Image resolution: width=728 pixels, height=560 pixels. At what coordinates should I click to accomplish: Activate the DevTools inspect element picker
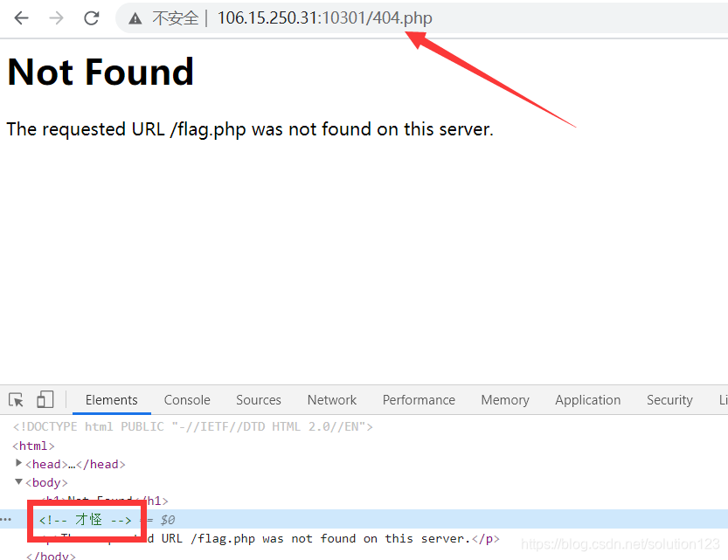pos(17,400)
